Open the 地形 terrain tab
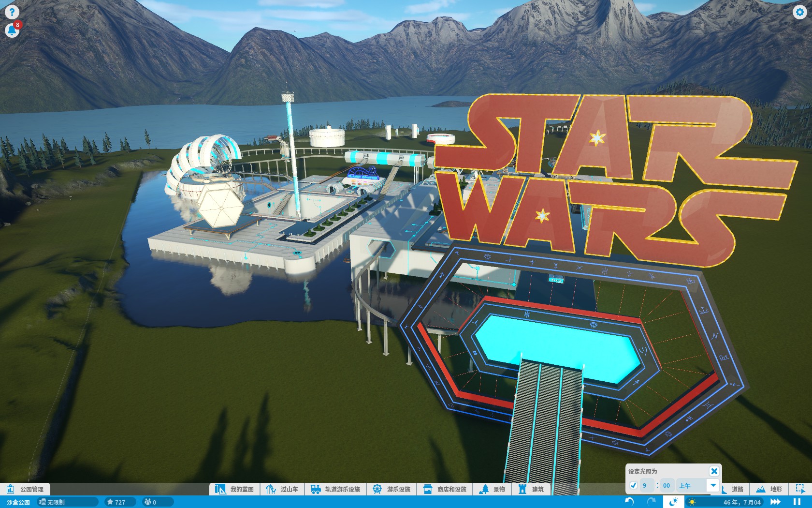The width and height of the screenshot is (812, 508). [769, 489]
